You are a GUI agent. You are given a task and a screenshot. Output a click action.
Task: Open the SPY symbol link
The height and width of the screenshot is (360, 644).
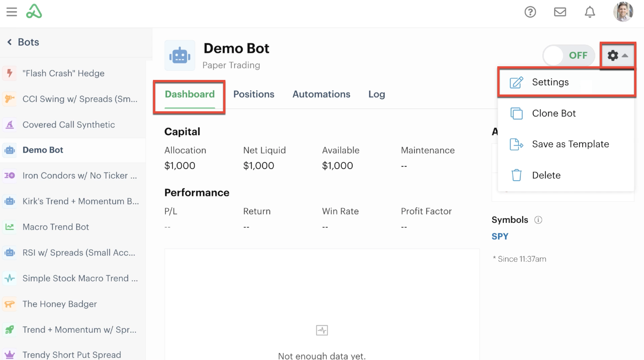point(500,236)
